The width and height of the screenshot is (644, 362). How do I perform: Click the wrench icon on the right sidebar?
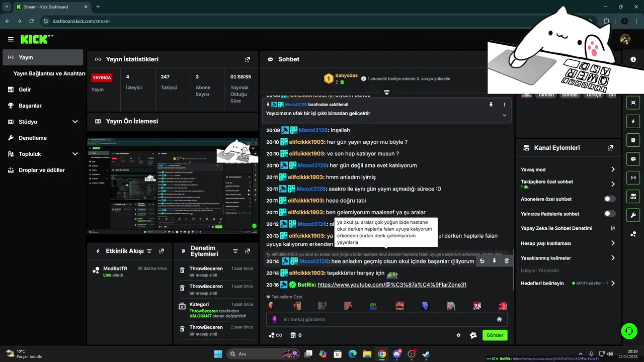point(633,215)
